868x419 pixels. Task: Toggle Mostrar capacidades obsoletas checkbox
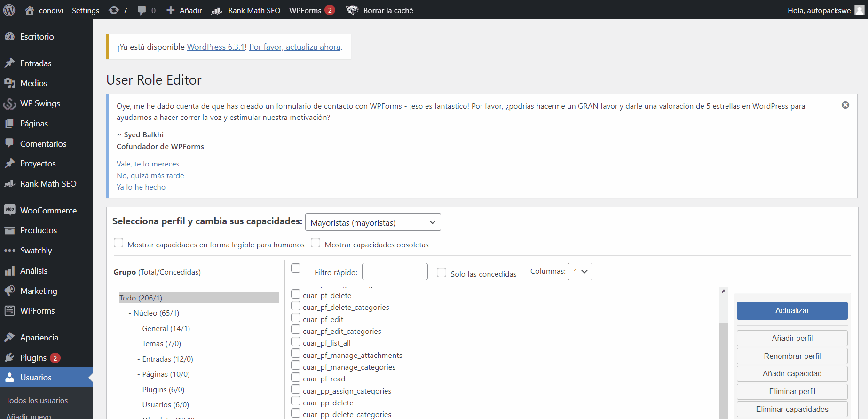316,243
